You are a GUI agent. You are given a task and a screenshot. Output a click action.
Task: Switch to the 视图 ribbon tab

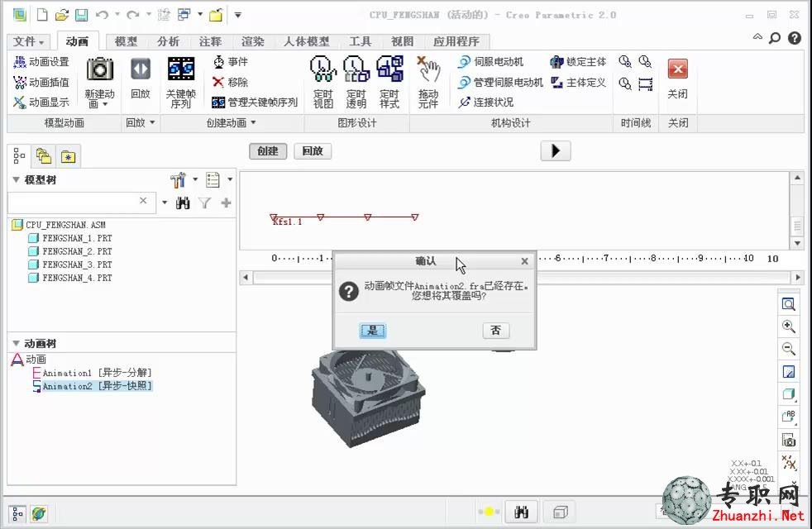pyautogui.click(x=403, y=41)
